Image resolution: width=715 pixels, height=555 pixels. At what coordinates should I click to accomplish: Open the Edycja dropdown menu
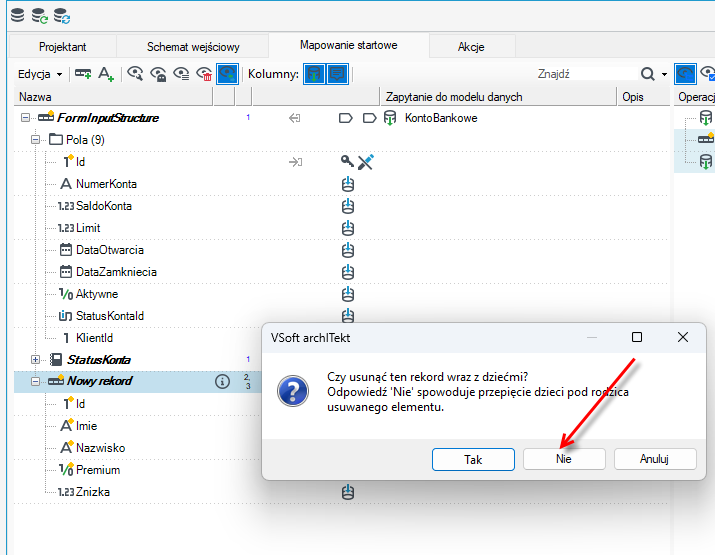point(40,74)
